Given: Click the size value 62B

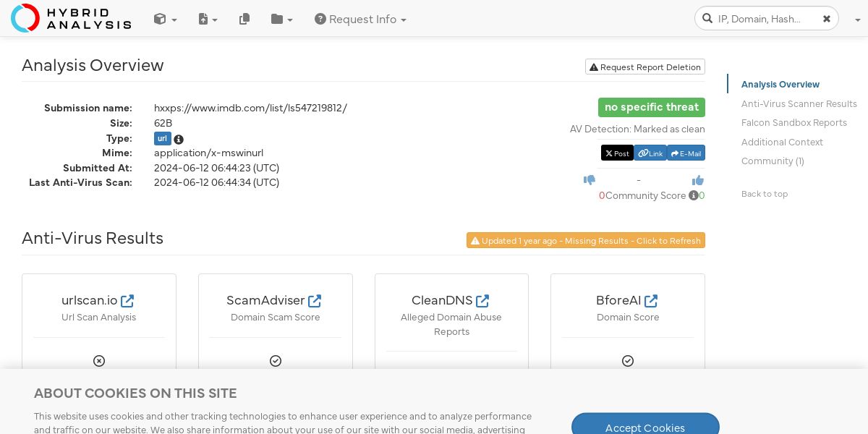Looking at the screenshot, I should point(163,123).
